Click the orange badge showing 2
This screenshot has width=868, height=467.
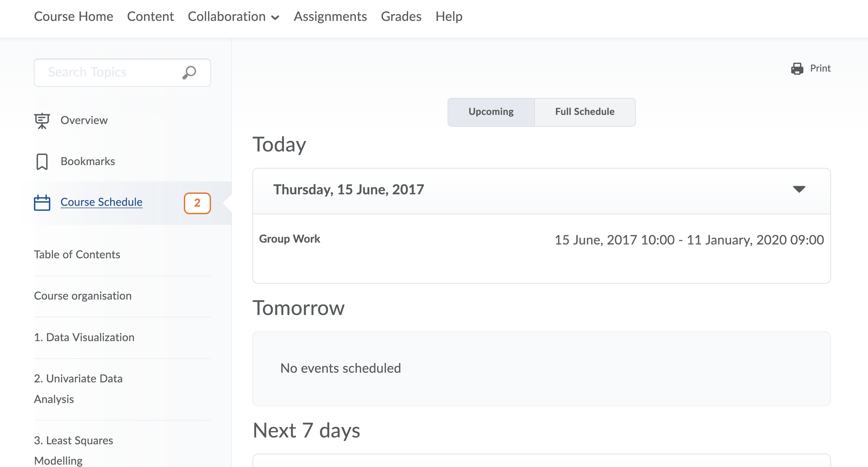click(x=197, y=203)
